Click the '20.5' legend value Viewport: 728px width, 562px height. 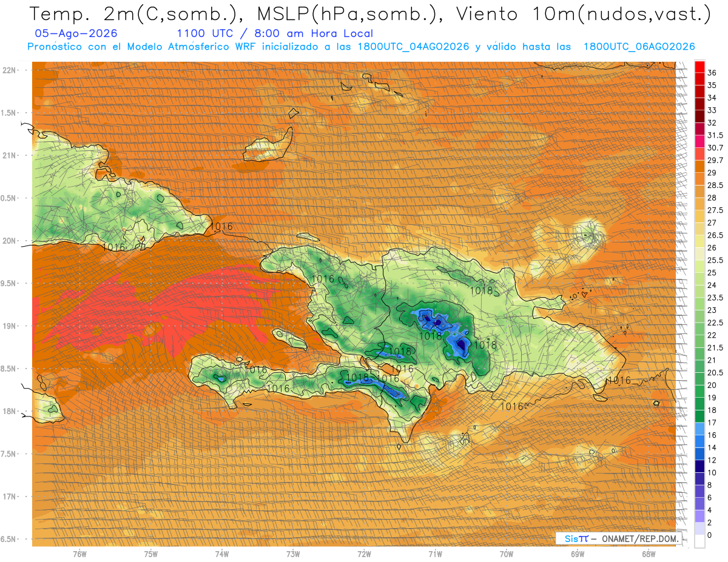[x=715, y=372]
